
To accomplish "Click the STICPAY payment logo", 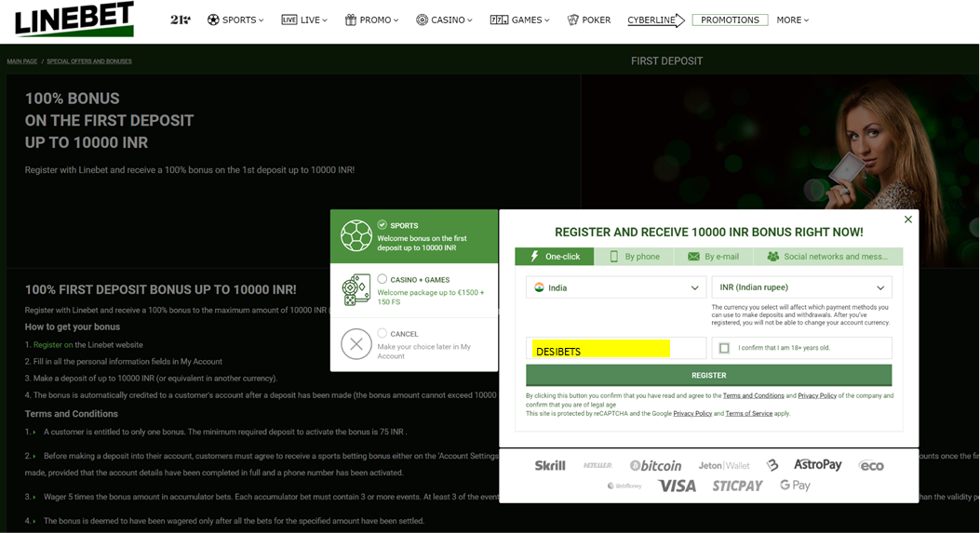I will (737, 486).
